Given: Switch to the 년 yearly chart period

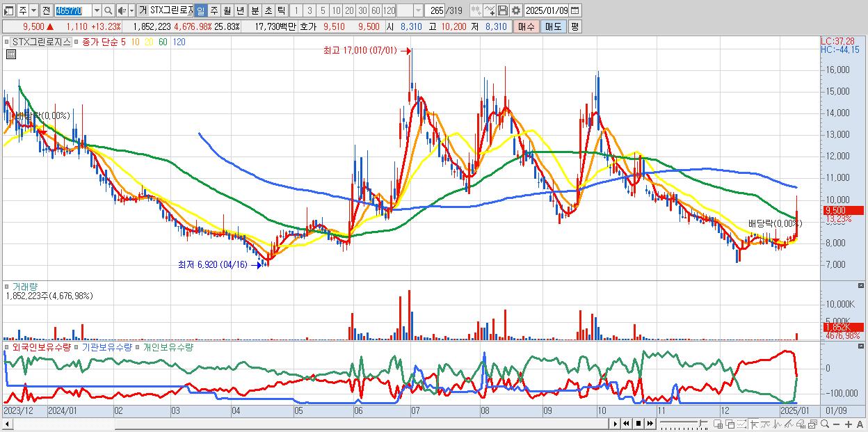Looking at the screenshot, I should (240, 10).
